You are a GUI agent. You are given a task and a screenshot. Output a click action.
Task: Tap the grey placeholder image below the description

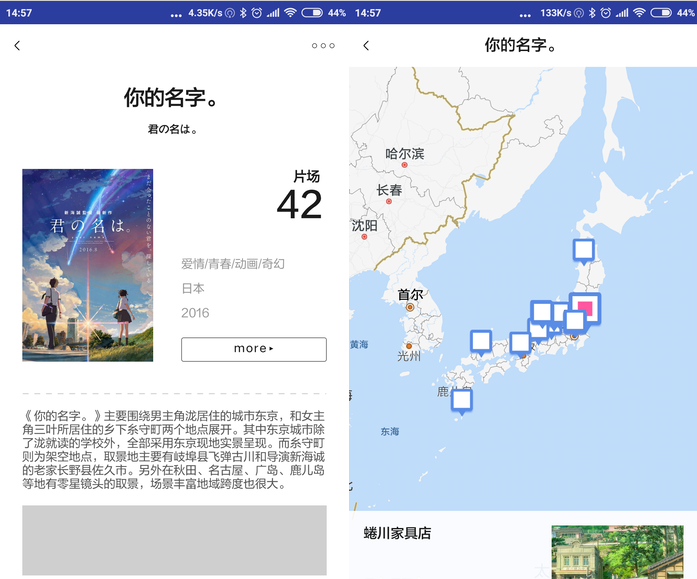pyautogui.click(x=174, y=540)
